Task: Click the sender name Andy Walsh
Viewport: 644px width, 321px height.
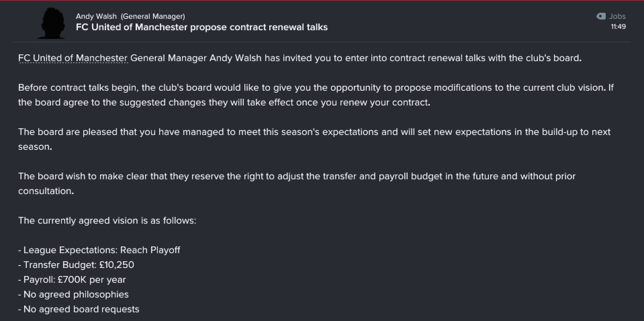Action: (x=96, y=16)
